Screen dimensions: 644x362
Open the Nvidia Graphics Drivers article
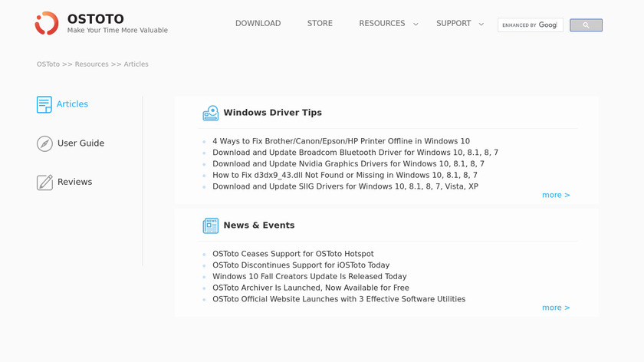[348, 163]
